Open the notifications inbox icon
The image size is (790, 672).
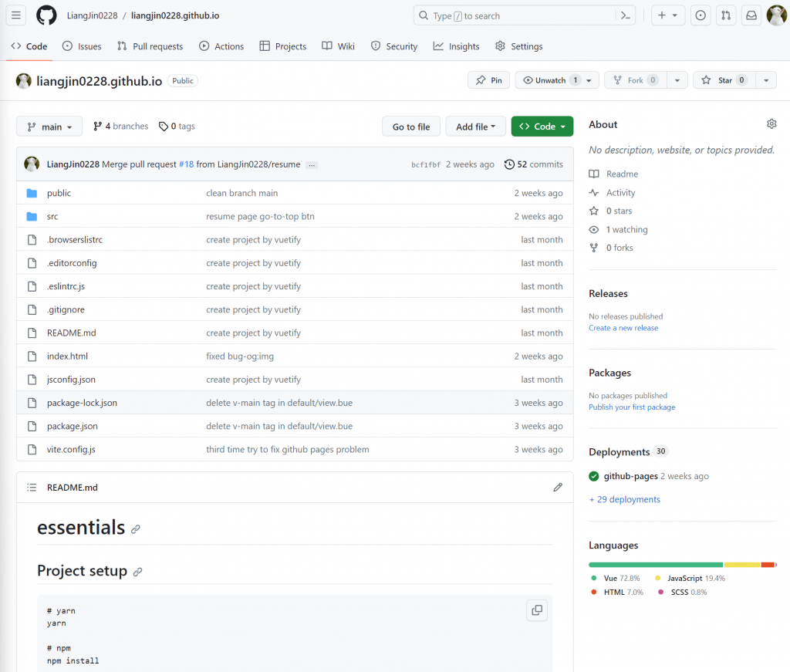751,15
